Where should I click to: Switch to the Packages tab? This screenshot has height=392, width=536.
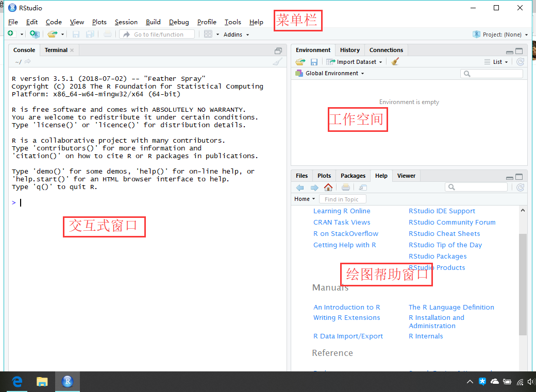pyautogui.click(x=353, y=176)
